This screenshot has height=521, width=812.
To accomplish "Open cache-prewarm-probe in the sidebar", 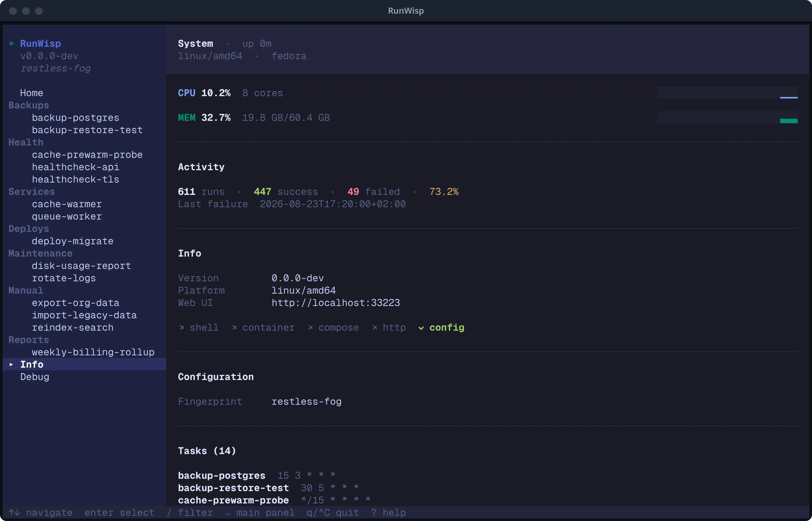I will pyautogui.click(x=87, y=155).
